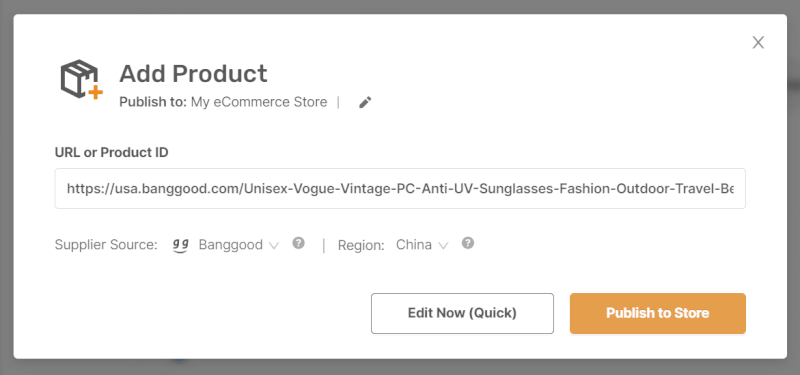This screenshot has width=800, height=375.
Task: Click the pencil icon to edit store
Action: tap(365, 103)
